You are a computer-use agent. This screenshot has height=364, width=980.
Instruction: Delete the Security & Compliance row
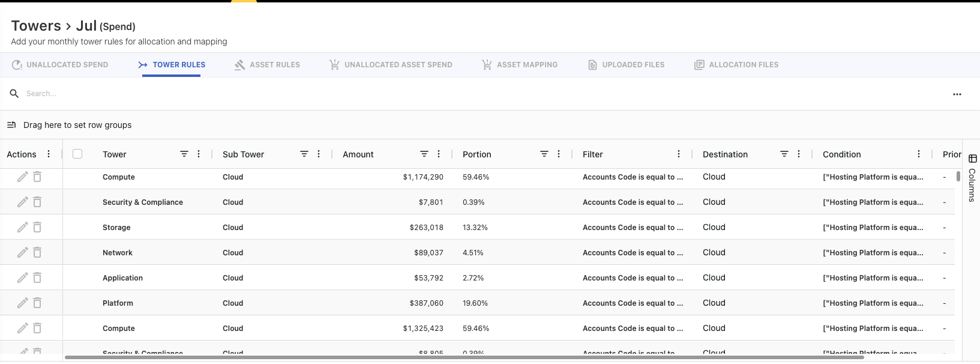coord(37,202)
